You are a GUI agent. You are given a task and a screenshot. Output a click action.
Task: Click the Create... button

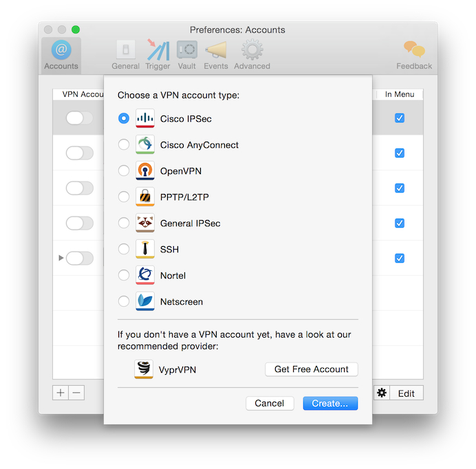(330, 404)
